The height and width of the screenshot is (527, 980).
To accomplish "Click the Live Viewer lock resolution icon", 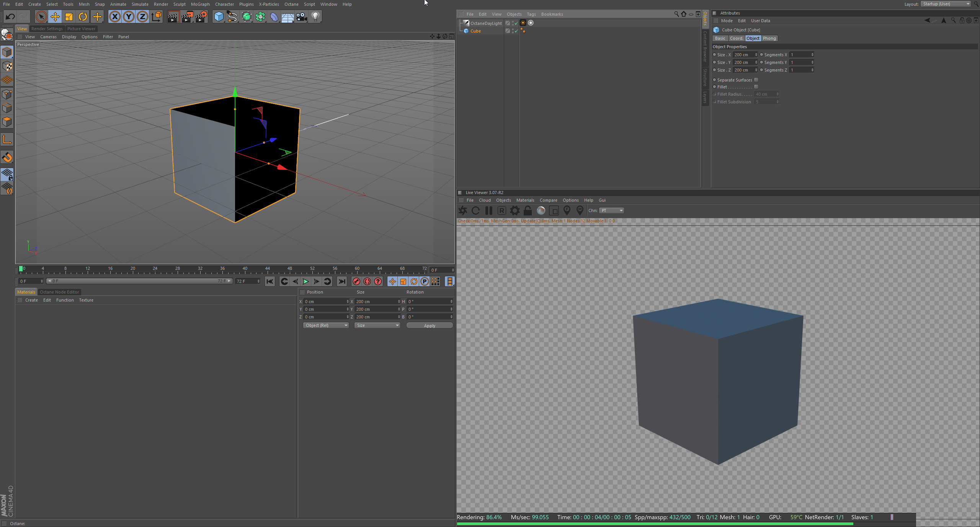I will pos(528,210).
